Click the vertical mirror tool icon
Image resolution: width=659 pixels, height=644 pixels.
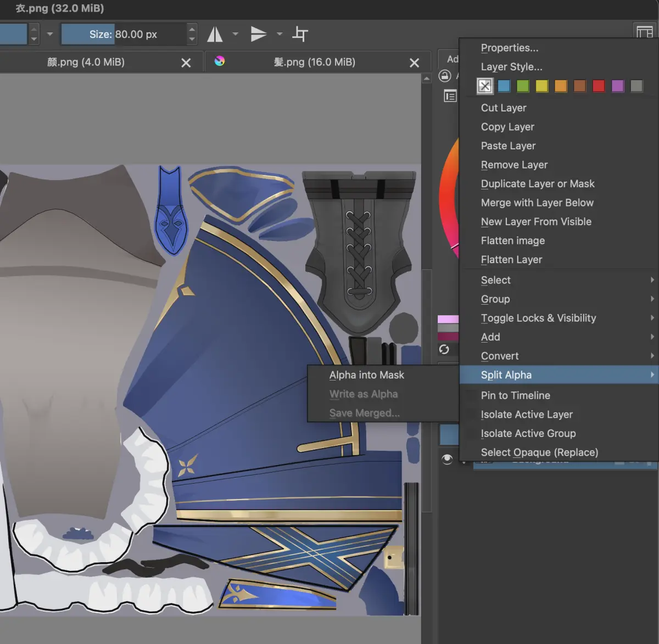click(258, 34)
